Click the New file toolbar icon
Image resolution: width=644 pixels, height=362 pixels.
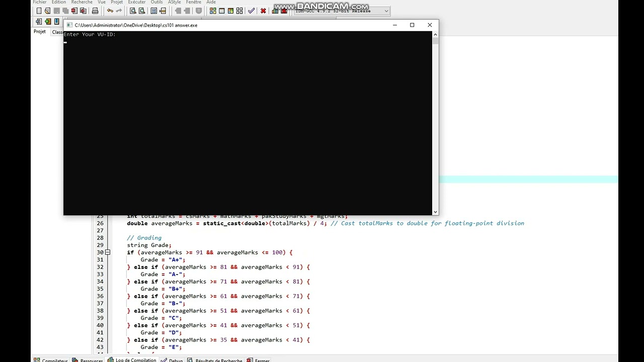[39, 11]
